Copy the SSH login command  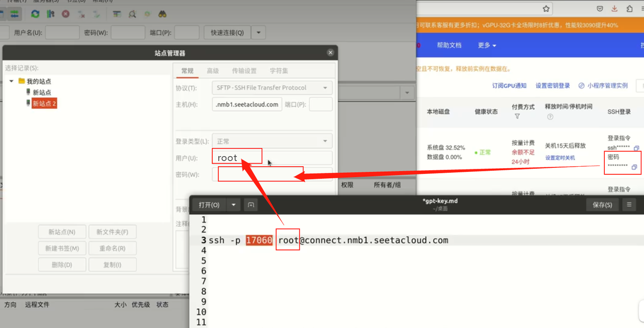(636, 148)
